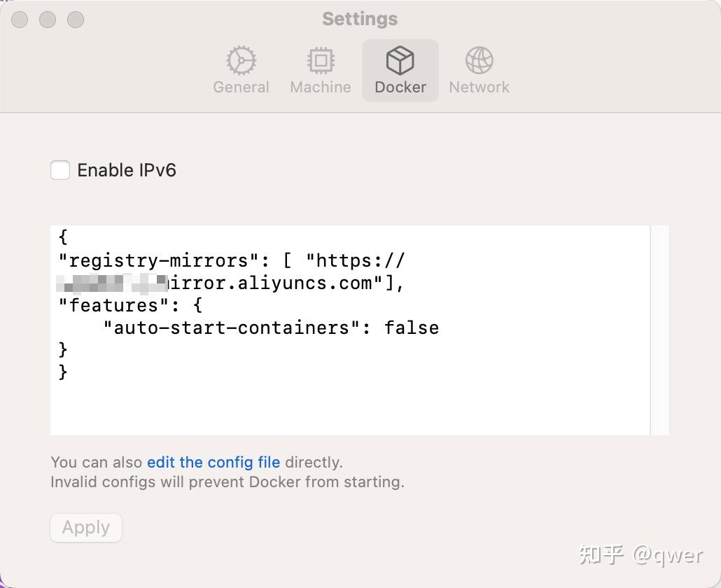
Task: Open the Machine tab label
Action: click(321, 87)
